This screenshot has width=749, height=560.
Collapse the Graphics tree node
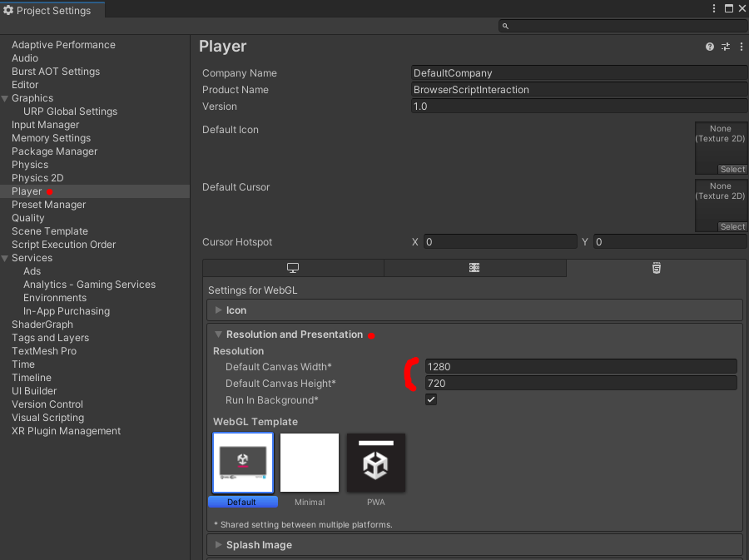5,98
